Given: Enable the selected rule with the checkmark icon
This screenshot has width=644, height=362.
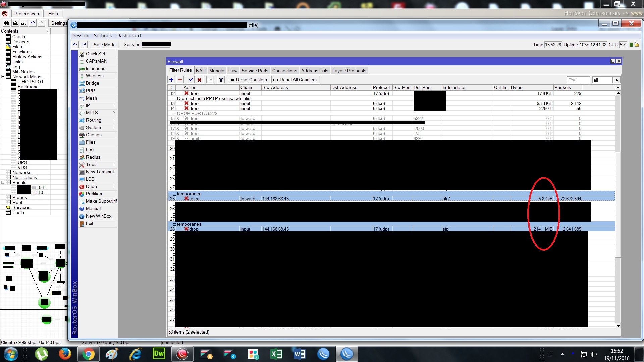Looking at the screenshot, I should tap(191, 80).
